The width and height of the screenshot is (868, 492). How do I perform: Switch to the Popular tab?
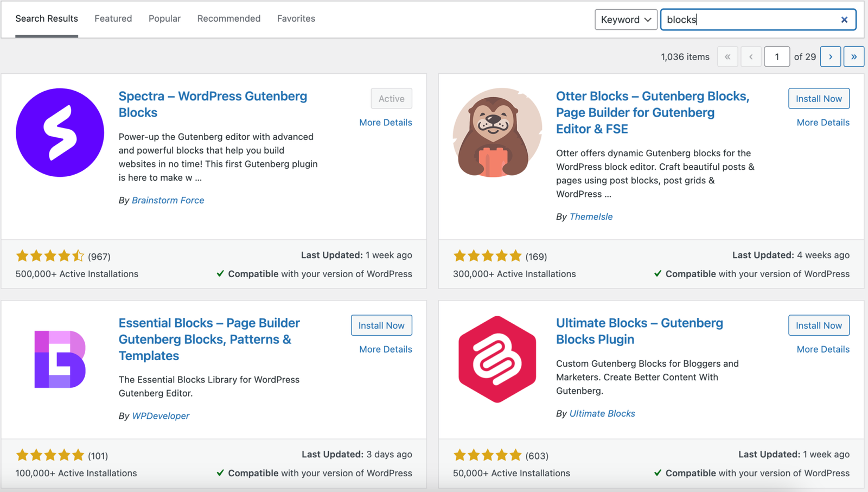(x=164, y=18)
